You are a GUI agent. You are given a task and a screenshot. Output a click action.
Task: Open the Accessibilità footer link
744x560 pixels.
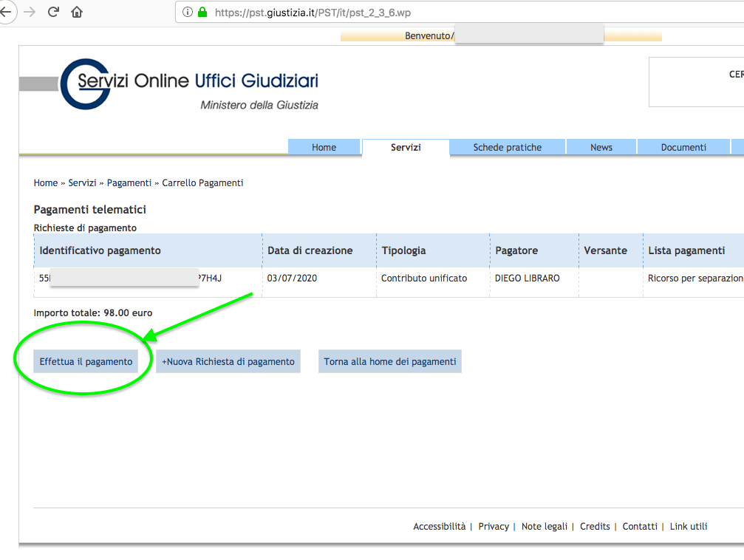tap(440, 526)
